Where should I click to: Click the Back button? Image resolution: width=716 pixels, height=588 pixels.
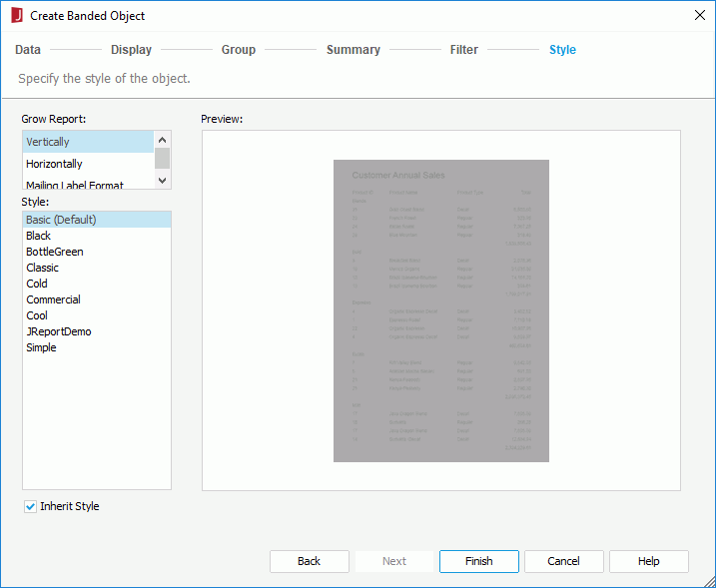click(310, 561)
